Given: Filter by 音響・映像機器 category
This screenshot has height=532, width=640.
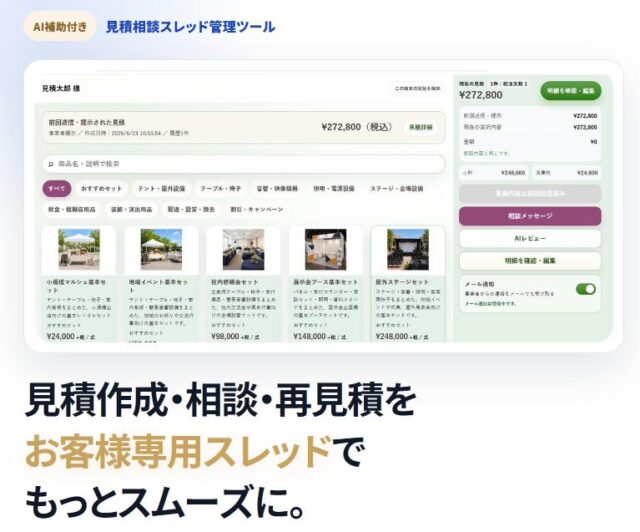Looking at the screenshot, I should click(277, 189).
